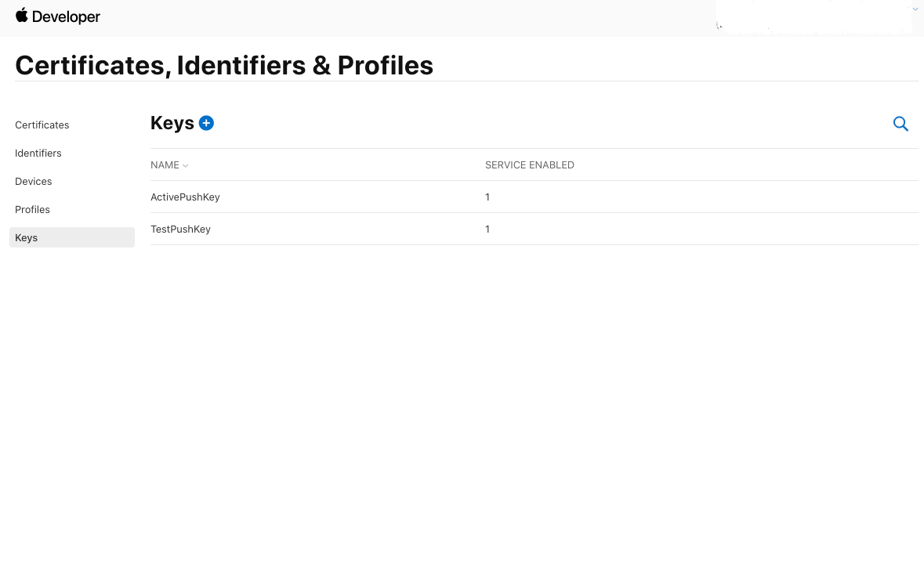Click the Developer text link in the header
This screenshot has height=571, width=924.
pyautogui.click(x=67, y=16)
